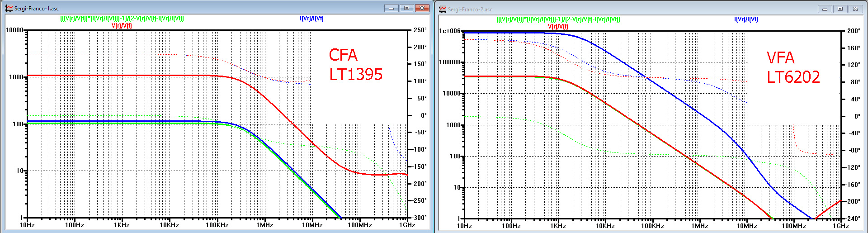Minimize the Sergi-Franco-1.asc plot window

391,8
